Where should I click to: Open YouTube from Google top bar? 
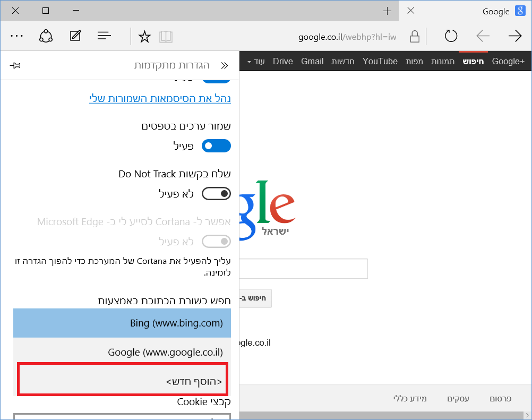(380, 62)
